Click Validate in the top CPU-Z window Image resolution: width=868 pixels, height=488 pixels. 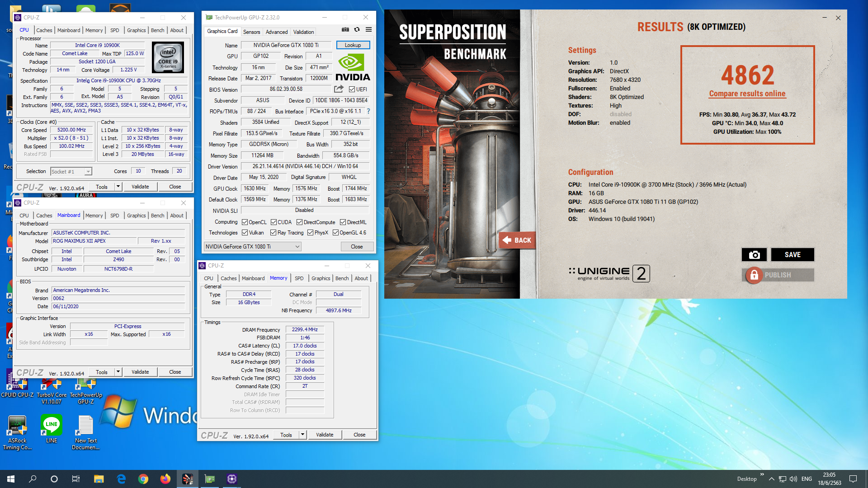(140, 187)
